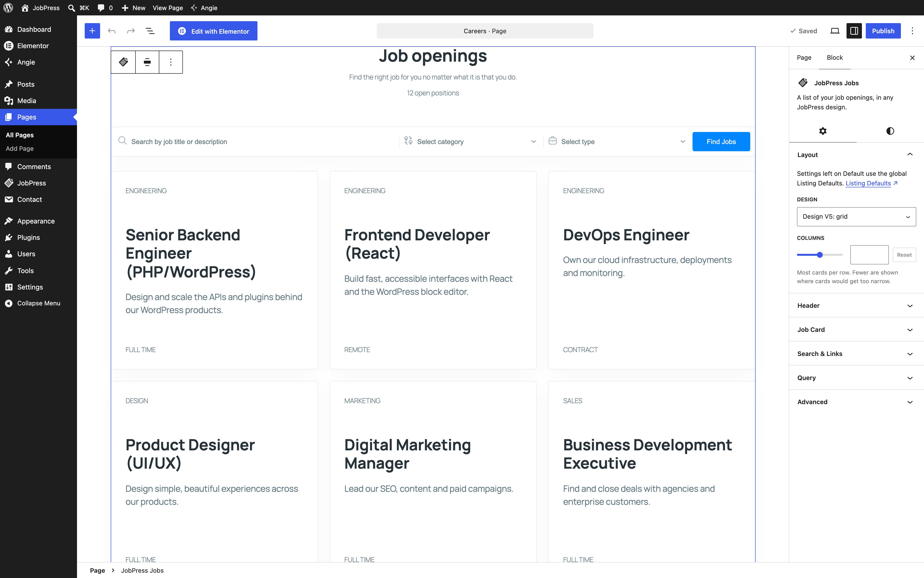Click the Publish button
The height and width of the screenshot is (578, 924).
point(883,31)
